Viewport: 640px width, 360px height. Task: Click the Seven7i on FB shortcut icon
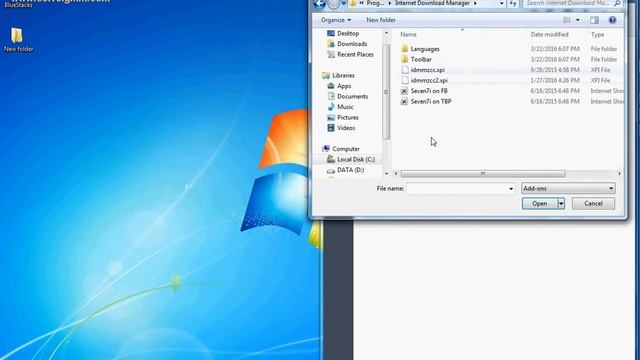pyautogui.click(x=404, y=91)
